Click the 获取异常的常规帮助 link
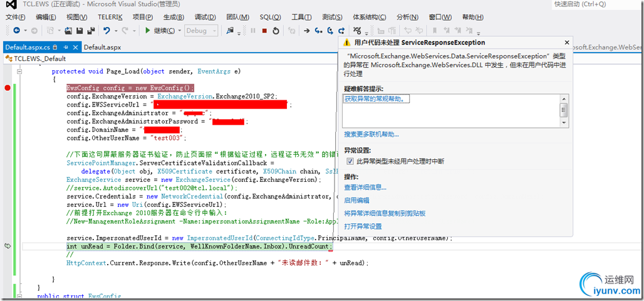 click(377, 98)
